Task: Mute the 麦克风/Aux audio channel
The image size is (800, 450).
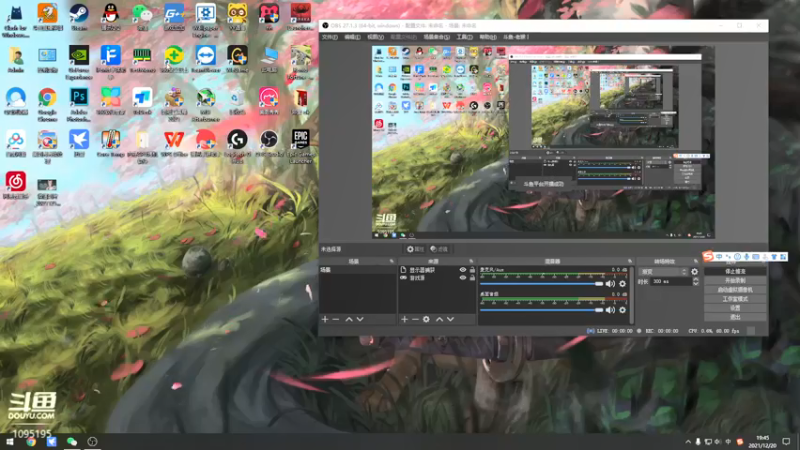Action: coord(610,284)
